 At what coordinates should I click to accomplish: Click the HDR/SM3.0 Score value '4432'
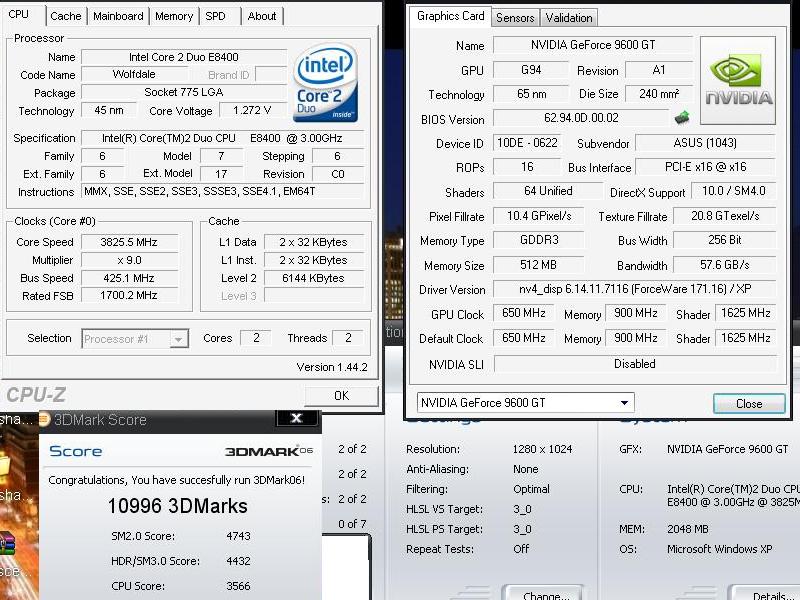(238, 561)
